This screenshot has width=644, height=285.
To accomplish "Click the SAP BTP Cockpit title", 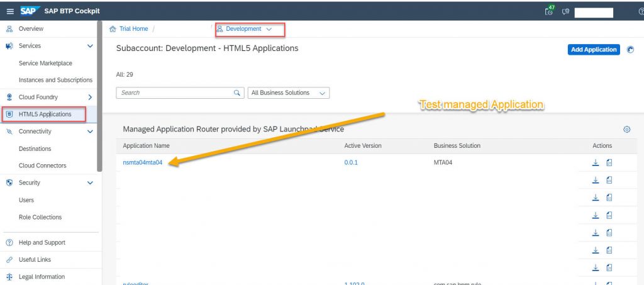I will coord(72,11).
